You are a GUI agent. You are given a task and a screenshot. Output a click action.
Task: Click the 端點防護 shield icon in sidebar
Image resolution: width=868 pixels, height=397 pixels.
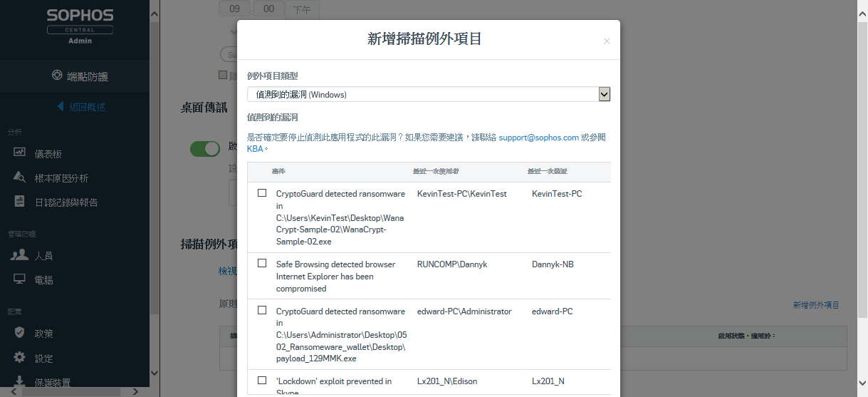coord(57,76)
